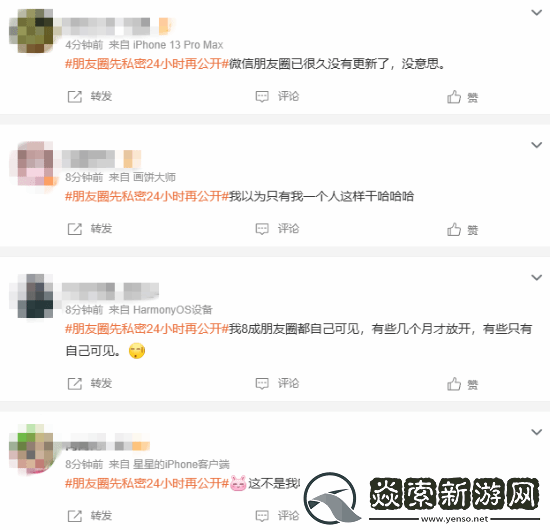Open the comment icon on the 没意思 post
Viewport: 550px width, 530px height.
[x=262, y=96]
